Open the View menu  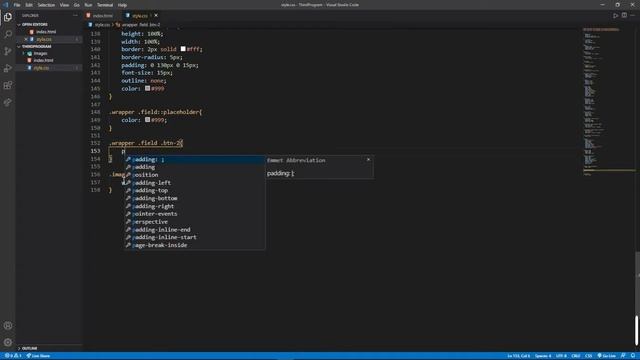pyautogui.click(x=64, y=5)
